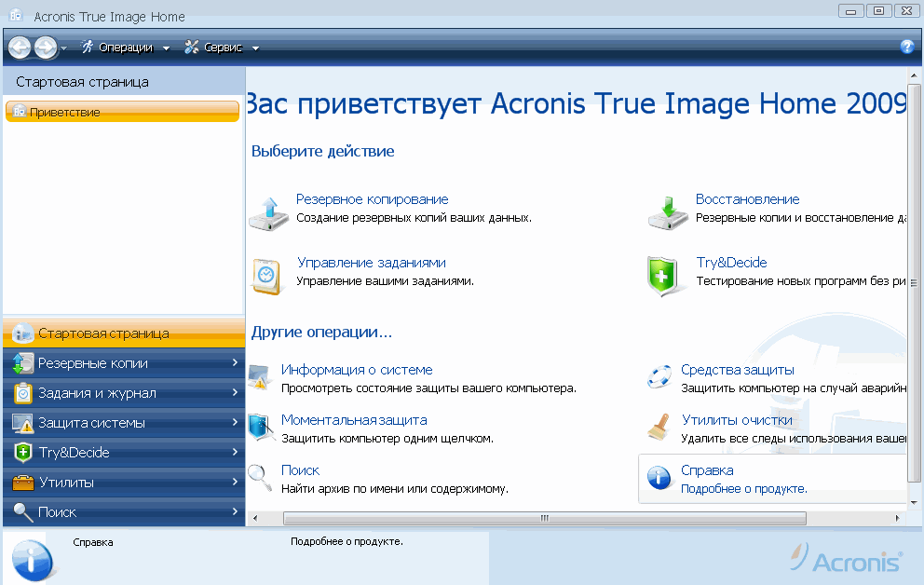Click the Средства защиты lifebuoy icon
Viewport: 924px width, 585px height.
point(659,376)
